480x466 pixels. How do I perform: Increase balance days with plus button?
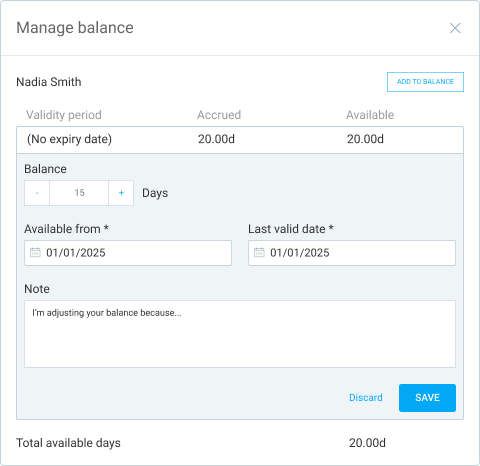pos(121,193)
